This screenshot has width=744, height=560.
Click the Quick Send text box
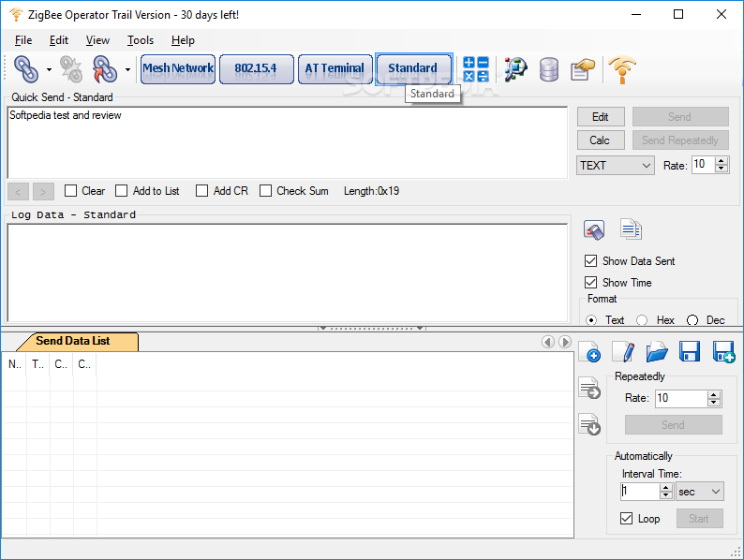click(x=287, y=142)
